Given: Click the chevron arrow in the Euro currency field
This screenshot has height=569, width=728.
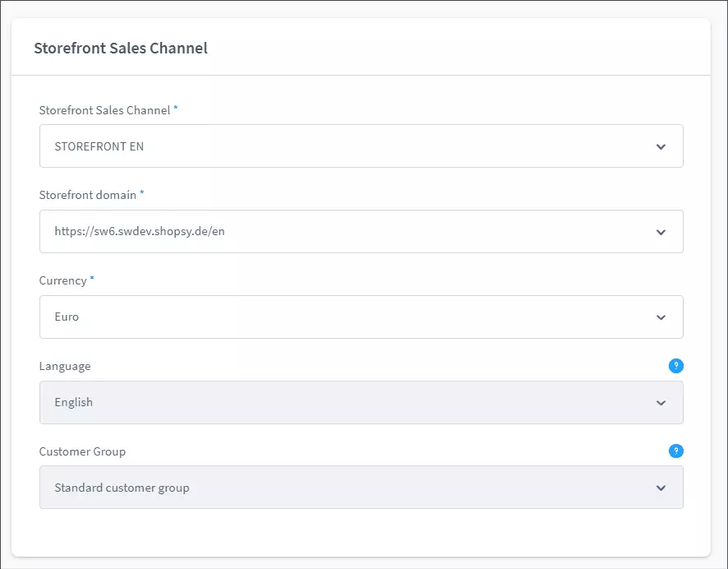Looking at the screenshot, I should point(661,317).
